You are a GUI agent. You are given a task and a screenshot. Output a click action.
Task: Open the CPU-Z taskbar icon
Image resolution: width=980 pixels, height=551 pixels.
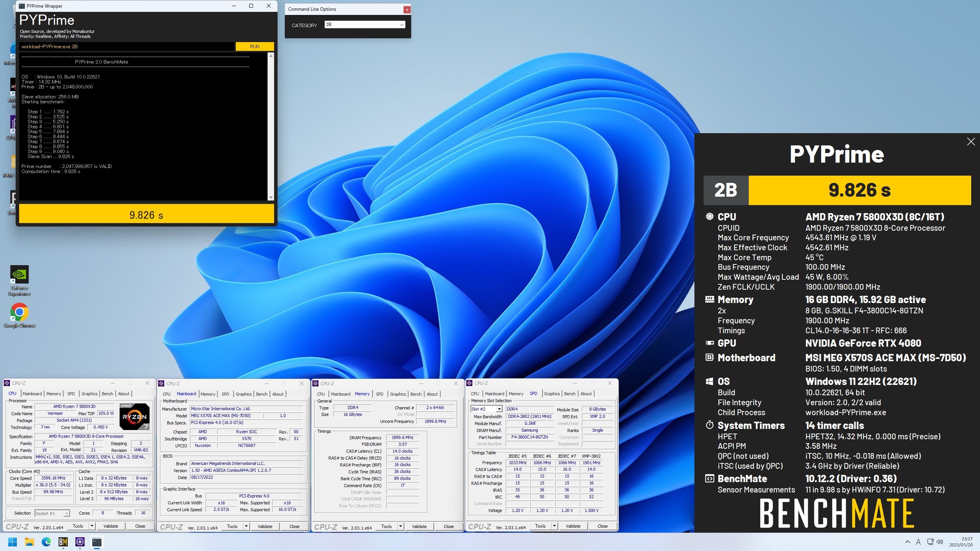[80, 542]
